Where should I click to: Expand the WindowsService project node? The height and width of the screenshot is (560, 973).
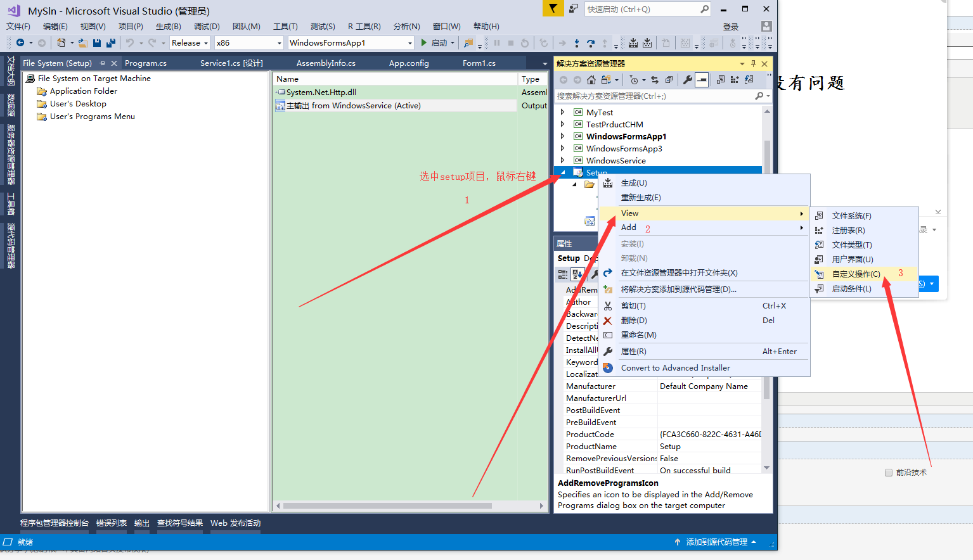(x=562, y=160)
